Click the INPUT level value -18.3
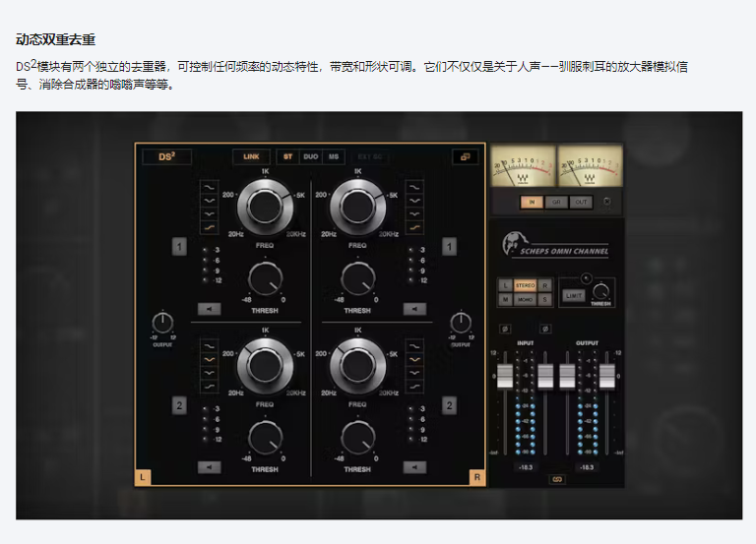Viewport: 756px width, 544px height. [x=526, y=467]
